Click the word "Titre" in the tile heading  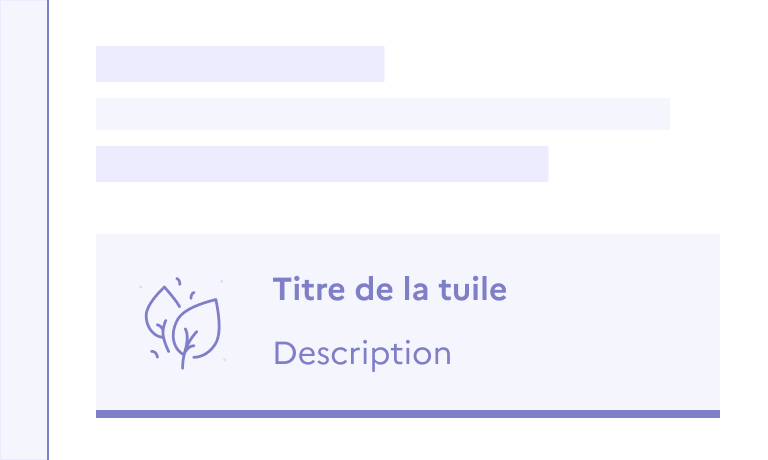[306, 290]
